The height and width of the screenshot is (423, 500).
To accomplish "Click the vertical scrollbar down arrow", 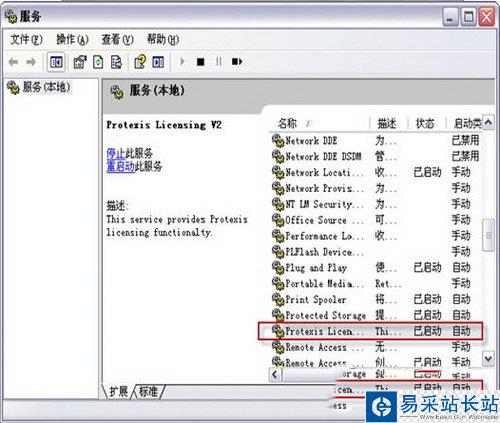I will tap(488, 359).
